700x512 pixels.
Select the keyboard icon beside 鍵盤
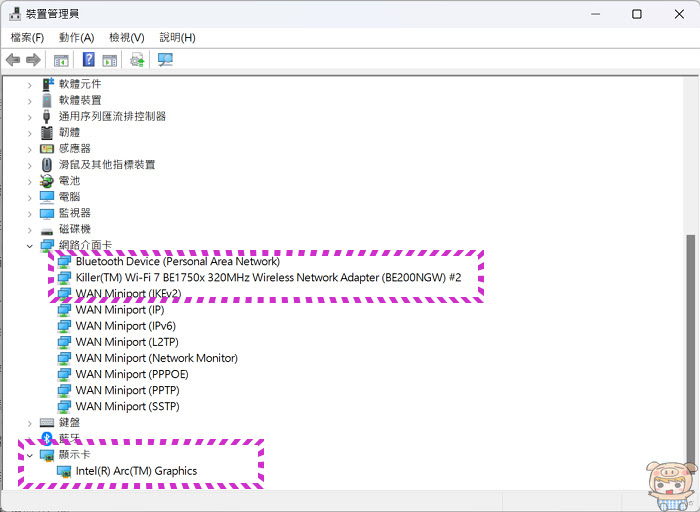pyautogui.click(x=47, y=422)
